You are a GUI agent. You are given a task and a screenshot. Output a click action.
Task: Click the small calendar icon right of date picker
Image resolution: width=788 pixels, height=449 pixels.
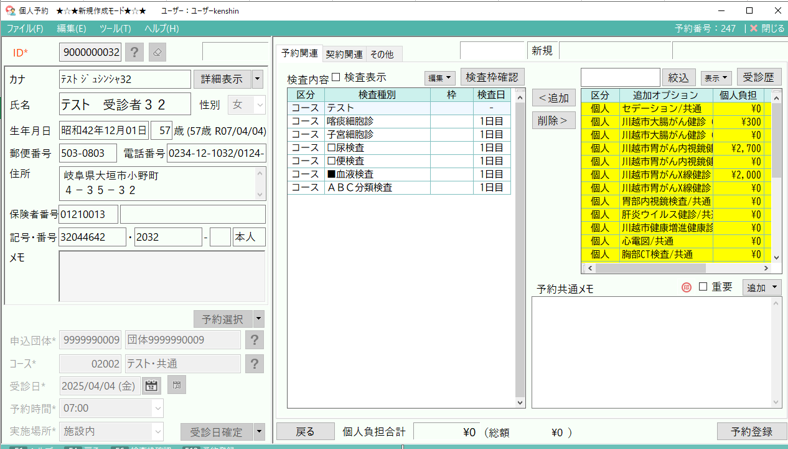pyautogui.click(x=176, y=385)
